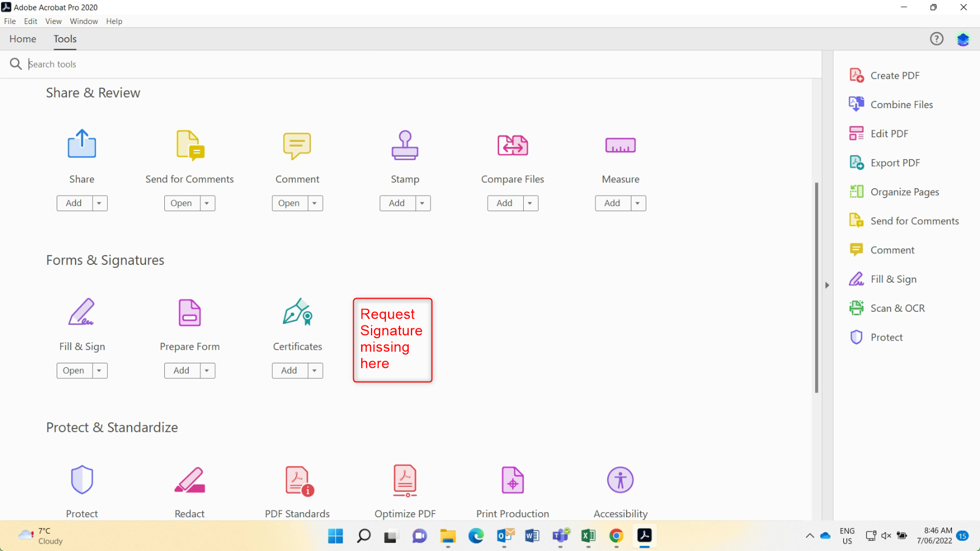Expand the Stamp Add dropdown arrow
This screenshot has width=980, height=551.
422,203
